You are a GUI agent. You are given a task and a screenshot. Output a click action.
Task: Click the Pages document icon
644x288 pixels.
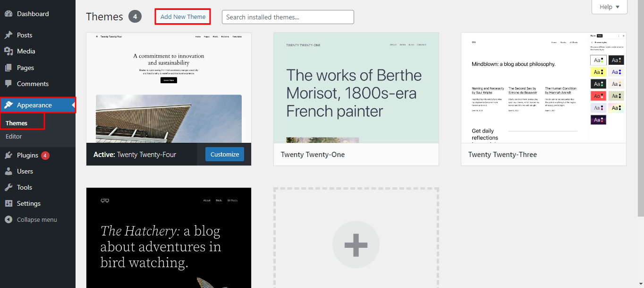tap(8, 68)
